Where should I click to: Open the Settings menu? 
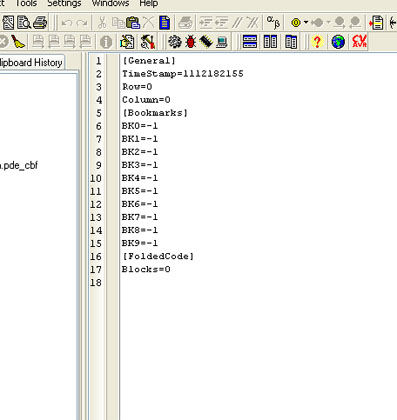coord(64,3)
